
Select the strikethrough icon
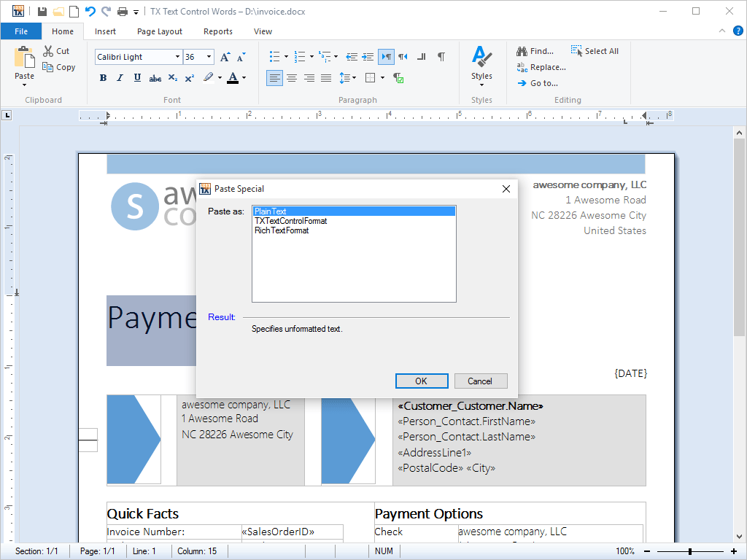pyautogui.click(x=155, y=77)
